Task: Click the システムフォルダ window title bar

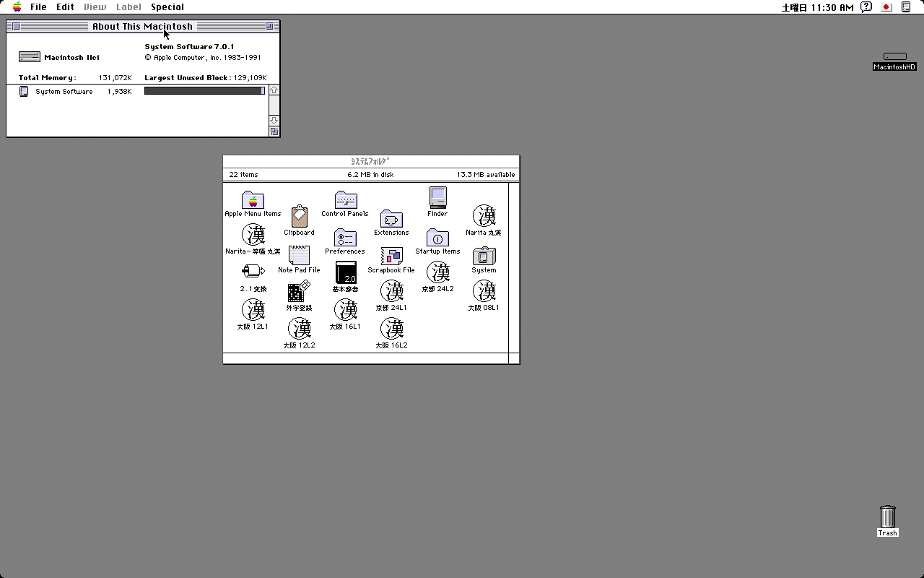Action: (x=371, y=162)
